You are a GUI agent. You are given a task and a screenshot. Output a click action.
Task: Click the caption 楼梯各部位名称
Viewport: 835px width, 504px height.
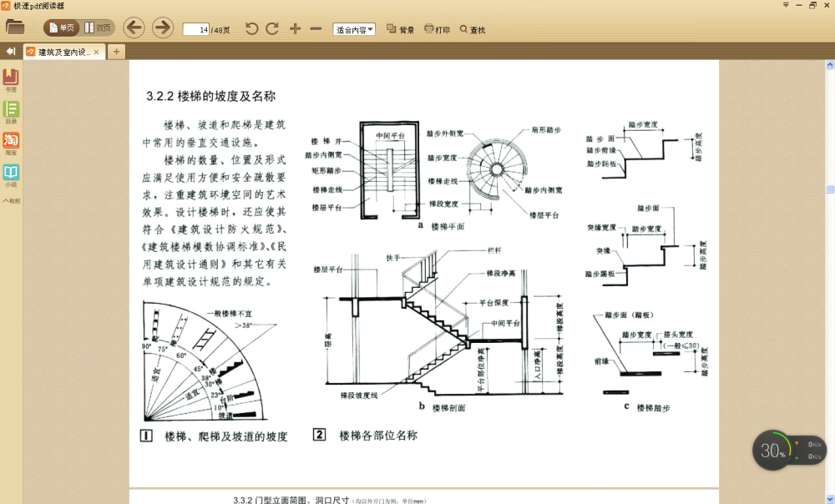(378, 436)
